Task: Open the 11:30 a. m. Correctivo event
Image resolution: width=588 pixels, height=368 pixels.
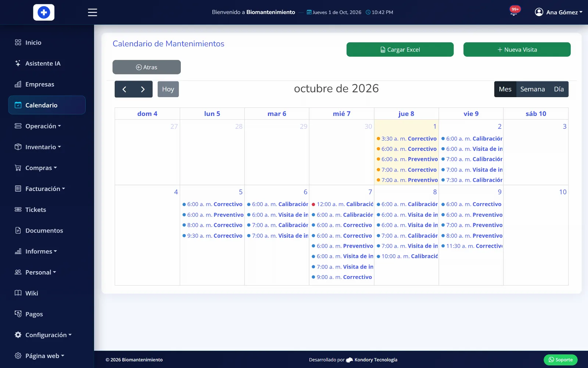Action: coord(472,246)
